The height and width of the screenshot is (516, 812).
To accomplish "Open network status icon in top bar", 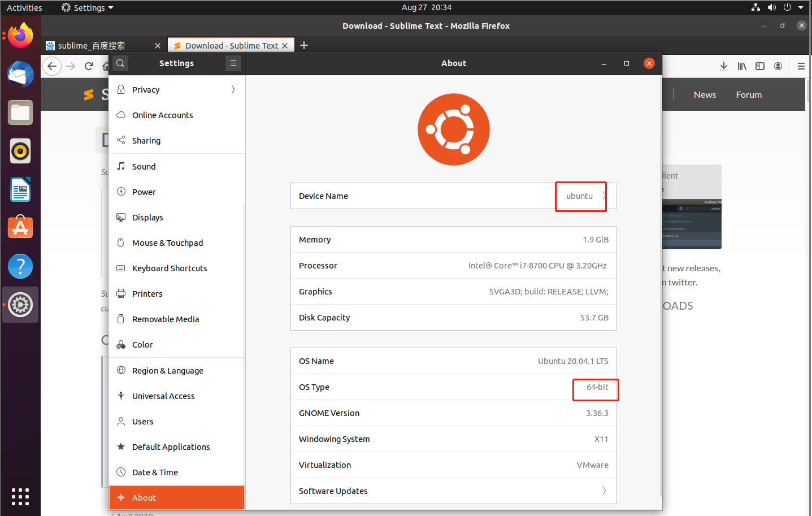I will tap(756, 7).
